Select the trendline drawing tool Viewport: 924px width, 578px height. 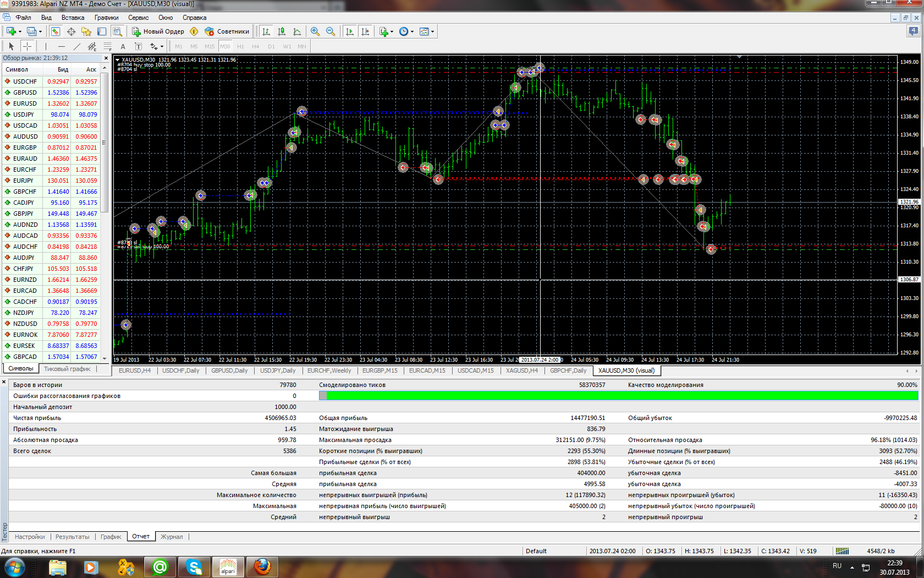pyautogui.click(x=76, y=46)
